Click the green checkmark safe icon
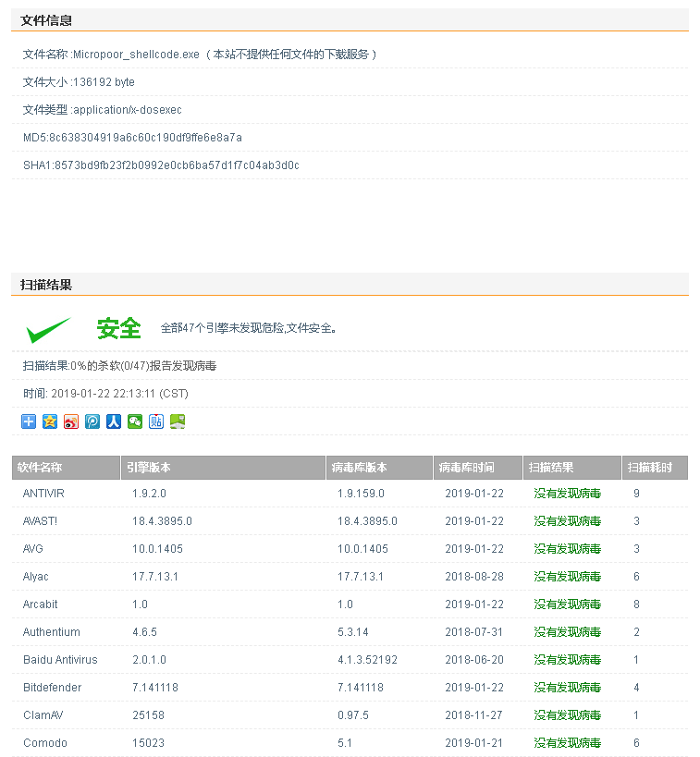The image size is (700, 757). point(48,330)
